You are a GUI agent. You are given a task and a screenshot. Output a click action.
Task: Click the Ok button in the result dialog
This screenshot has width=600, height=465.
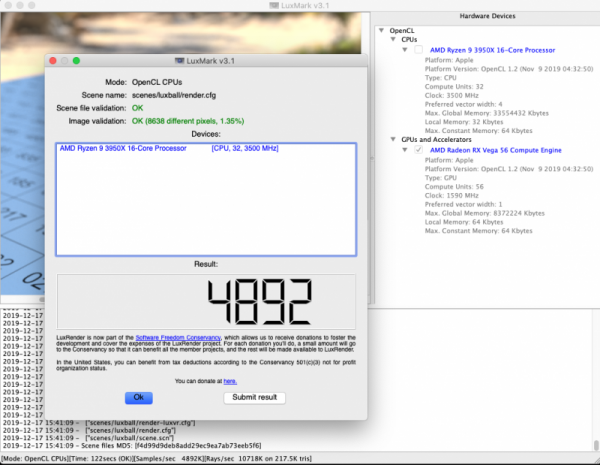[x=139, y=398]
